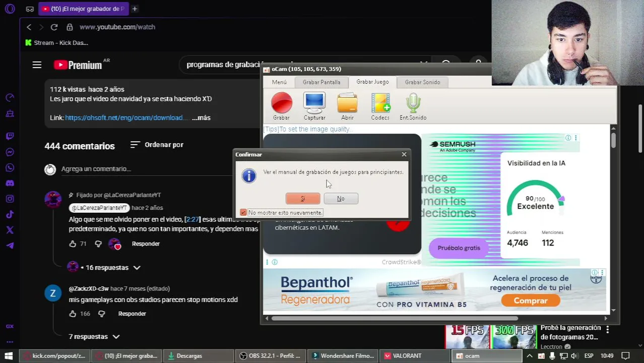644x363 pixels.
Task: Uncheck 'No mostrar esto nuevamente' checkbox
Action: 243,212
